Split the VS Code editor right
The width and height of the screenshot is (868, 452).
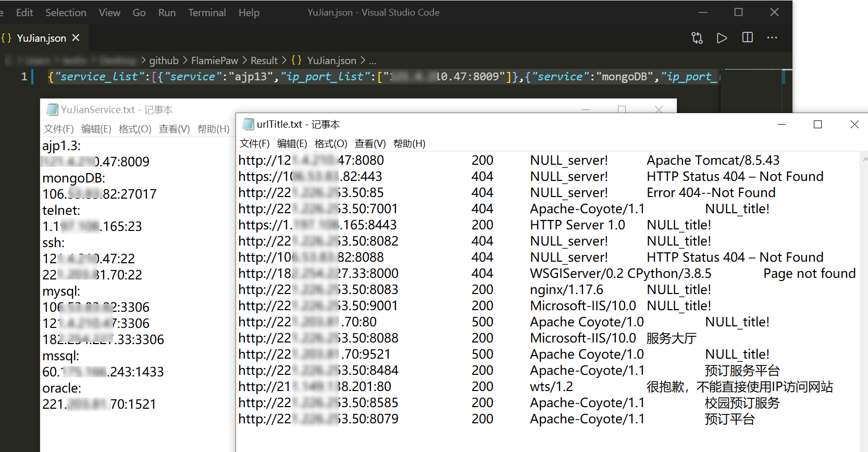(x=747, y=38)
